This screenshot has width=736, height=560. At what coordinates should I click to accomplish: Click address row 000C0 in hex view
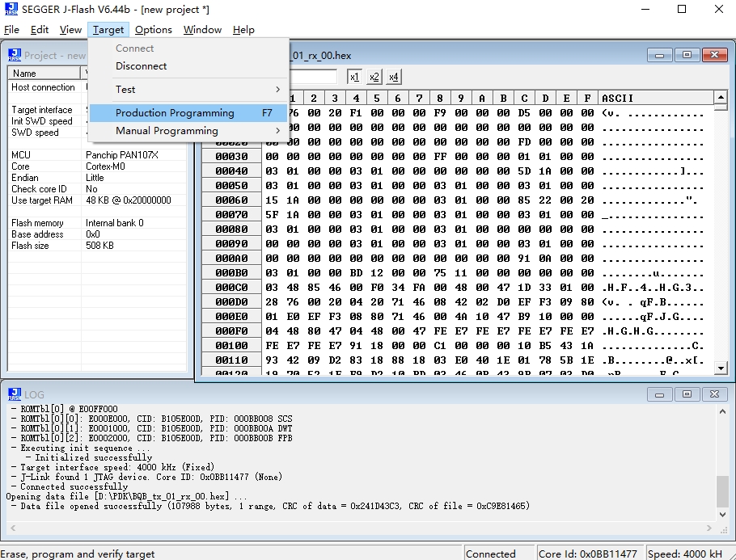231,288
